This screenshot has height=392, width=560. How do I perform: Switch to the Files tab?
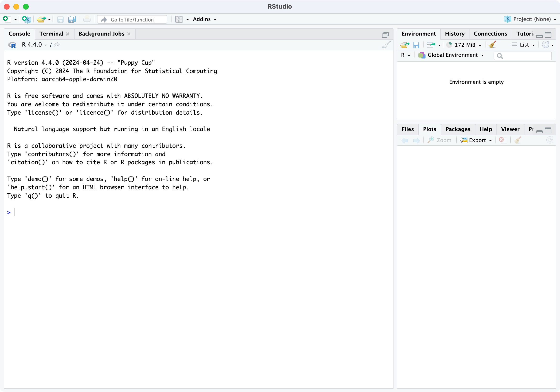(408, 129)
